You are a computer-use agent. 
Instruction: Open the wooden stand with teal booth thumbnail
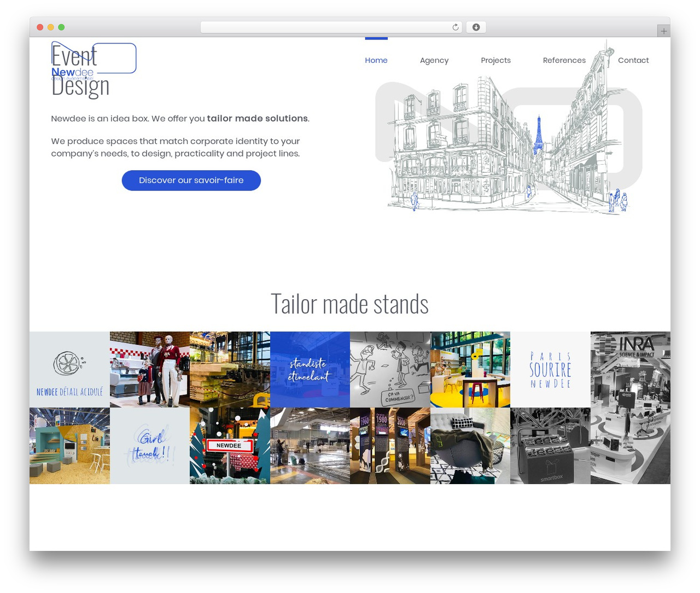point(69,446)
